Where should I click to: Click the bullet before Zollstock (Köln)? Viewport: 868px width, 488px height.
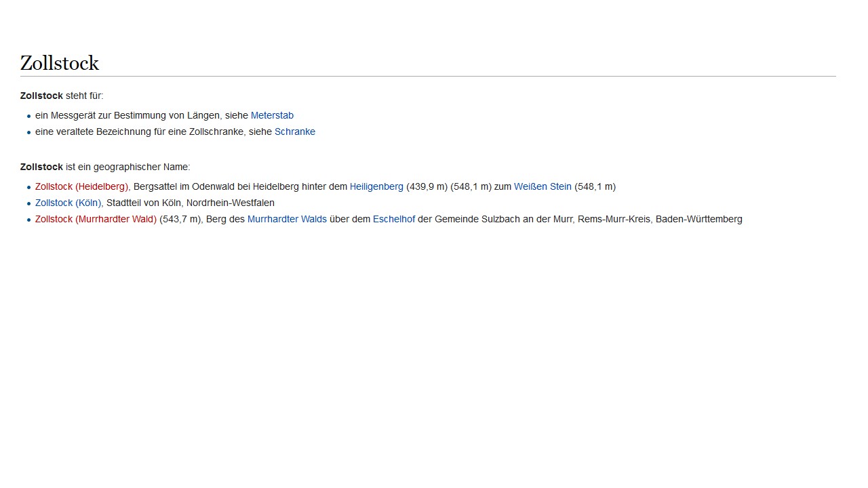[x=29, y=203]
